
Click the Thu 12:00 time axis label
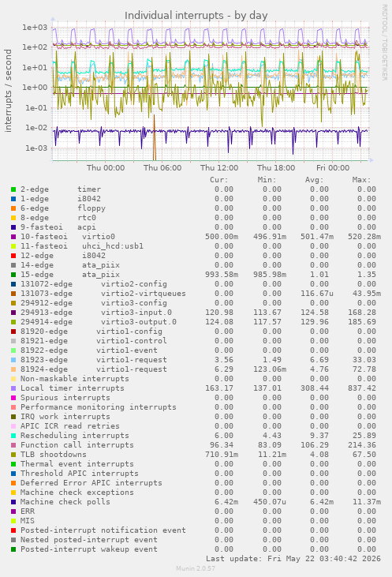(219, 168)
